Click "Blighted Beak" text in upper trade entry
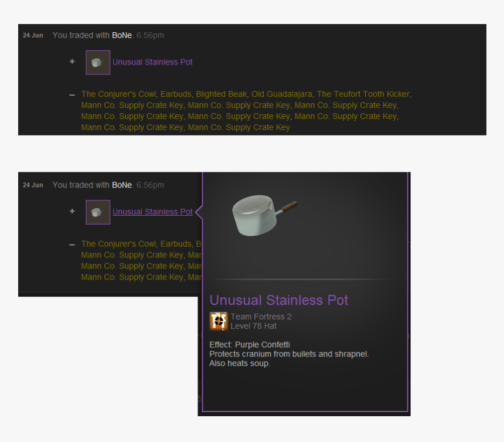Viewport: 504px width, 442px height. (x=222, y=94)
